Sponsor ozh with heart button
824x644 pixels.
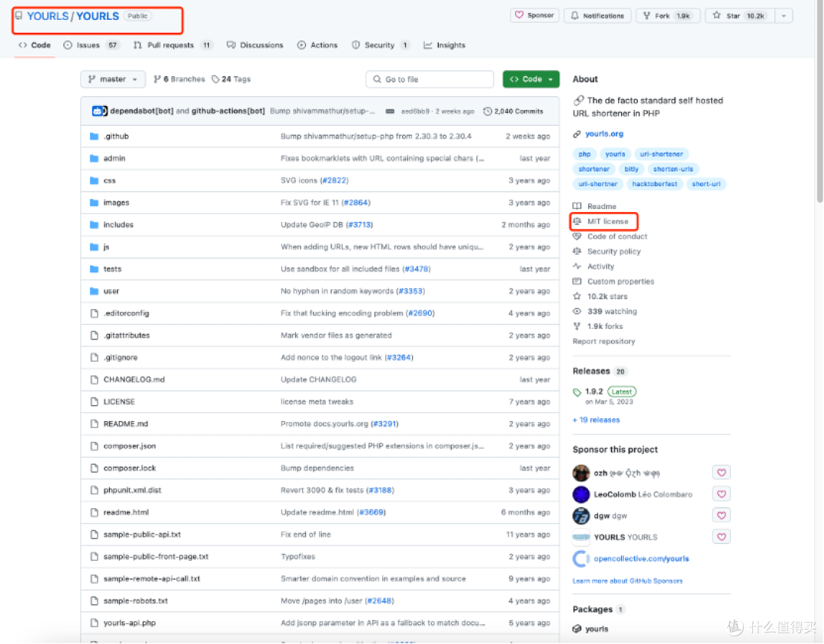point(721,472)
